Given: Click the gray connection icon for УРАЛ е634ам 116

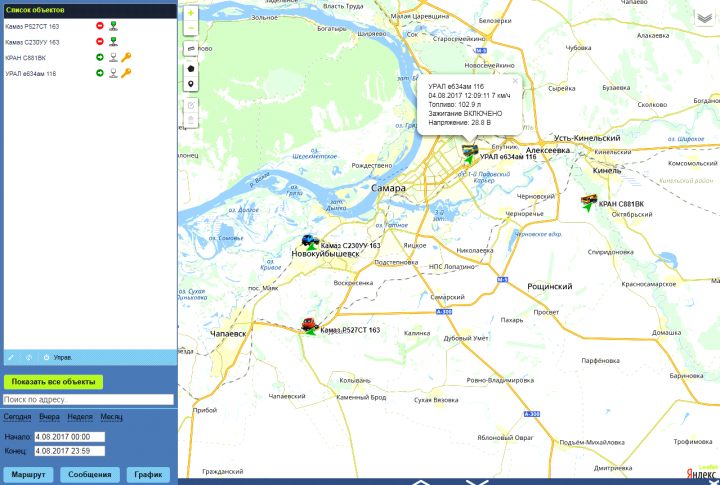Looking at the screenshot, I should pos(113,73).
